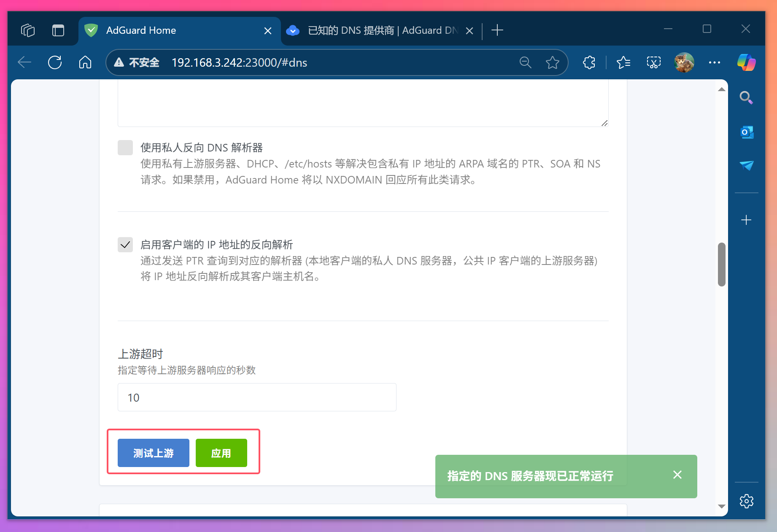Viewport: 777px width, 532px height.
Task: Uncheck 启用客户端的 IP 地址的反向解析
Action: (125, 244)
